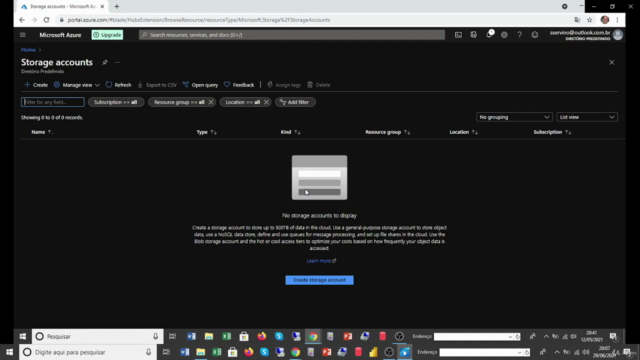Viewport: 640px width, 360px height.
Task: Open the Location == all filter pill
Action: pos(242,102)
